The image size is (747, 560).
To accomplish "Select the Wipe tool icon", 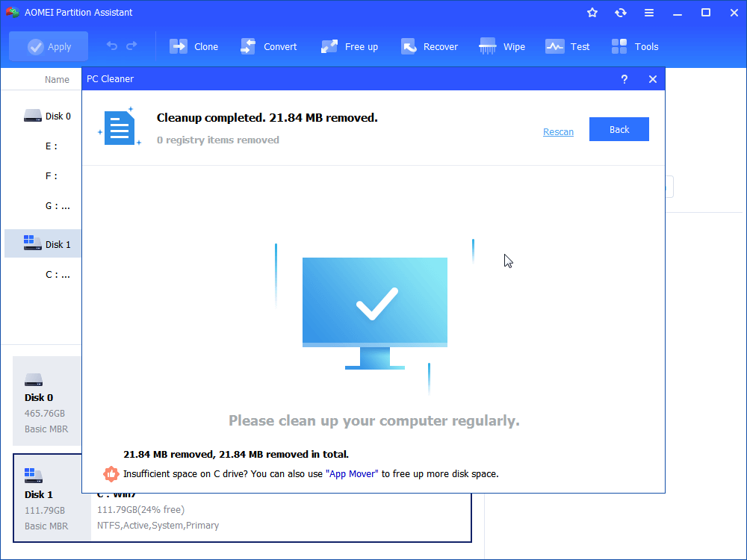I will (x=488, y=46).
